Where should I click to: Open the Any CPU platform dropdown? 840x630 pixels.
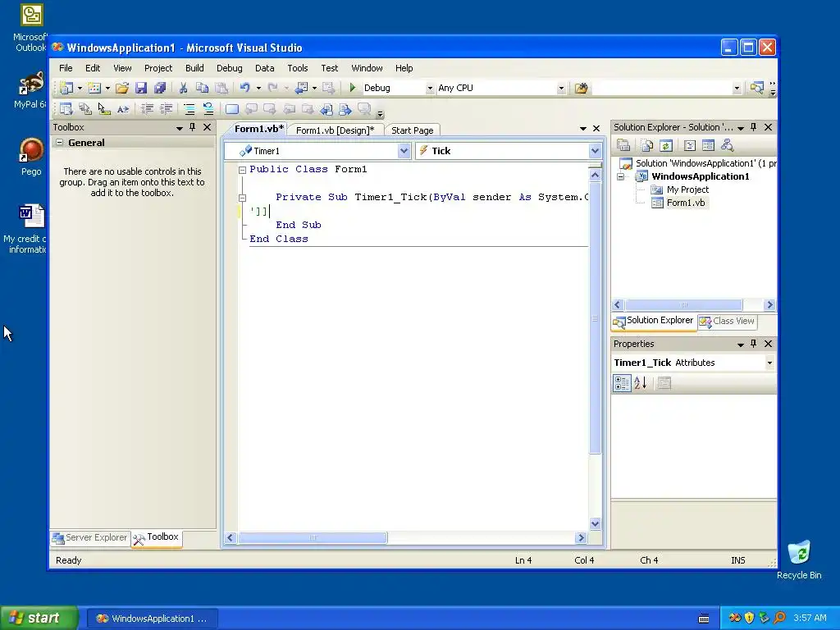(x=561, y=88)
